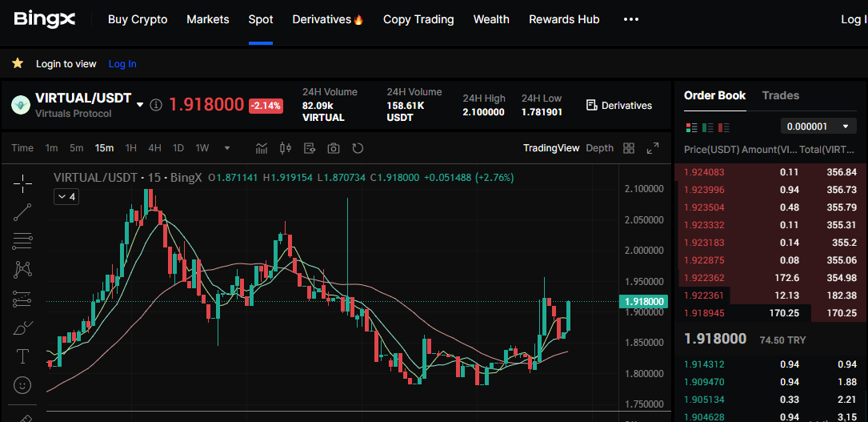Set chart interval to 1D
The image size is (868, 422).
click(x=178, y=148)
